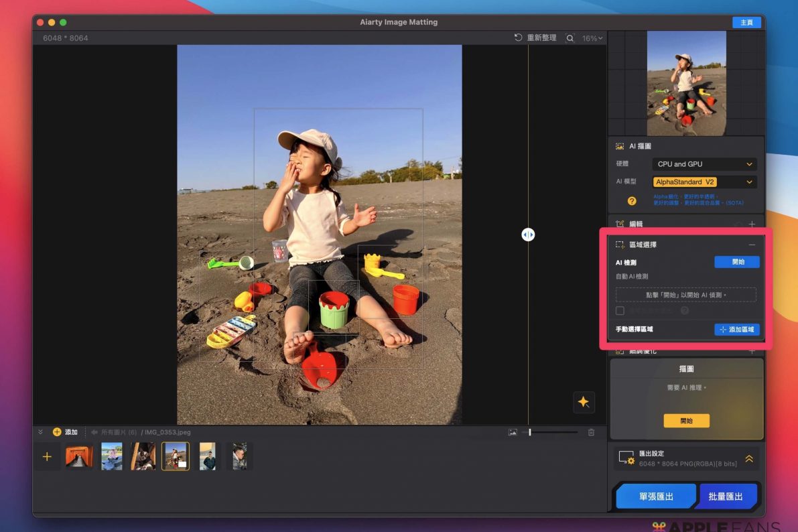Delete image using trash icon
Viewport: 798px width, 532px height.
(x=591, y=433)
